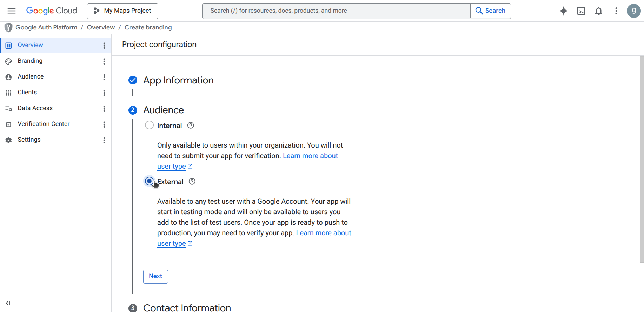Go to Google Auth Platform breadcrumb

pyautogui.click(x=46, y=27)
